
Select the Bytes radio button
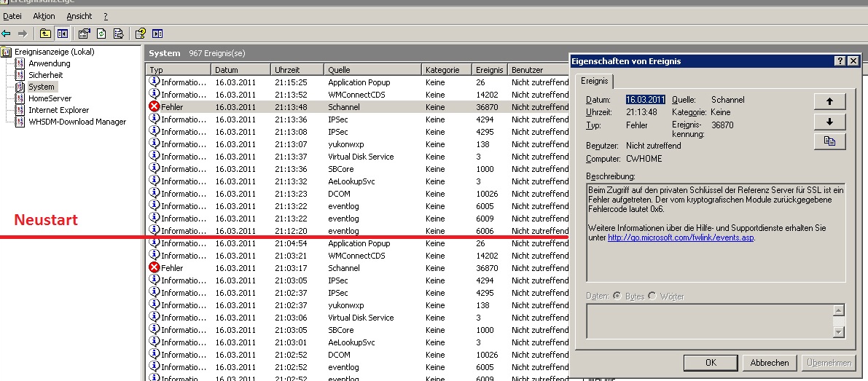617,296
